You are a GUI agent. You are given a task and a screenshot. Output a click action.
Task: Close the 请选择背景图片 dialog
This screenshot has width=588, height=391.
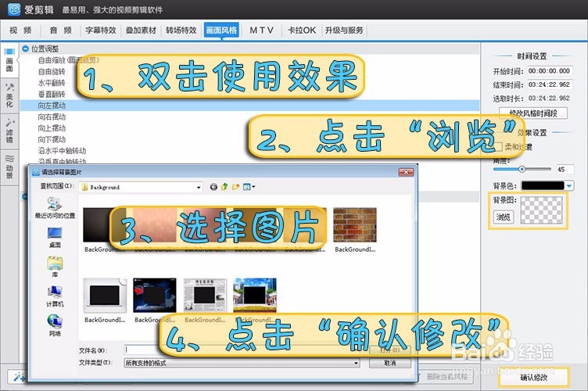click(406, 172)
